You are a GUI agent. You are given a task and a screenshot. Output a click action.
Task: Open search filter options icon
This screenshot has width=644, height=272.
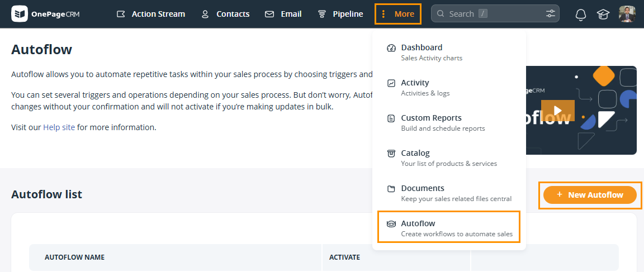pyautogui.click(x=550, y=13)
